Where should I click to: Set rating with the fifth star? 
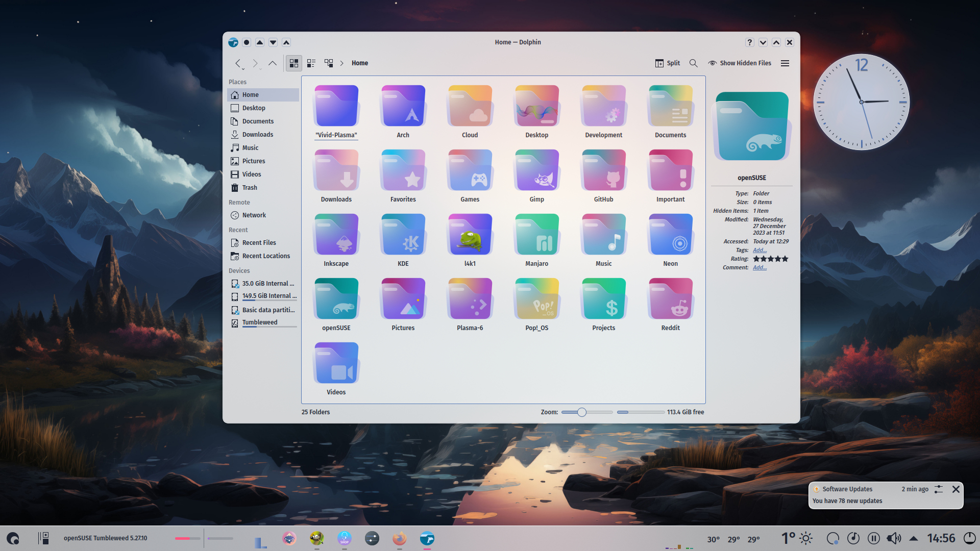click(x=785, y=259)
